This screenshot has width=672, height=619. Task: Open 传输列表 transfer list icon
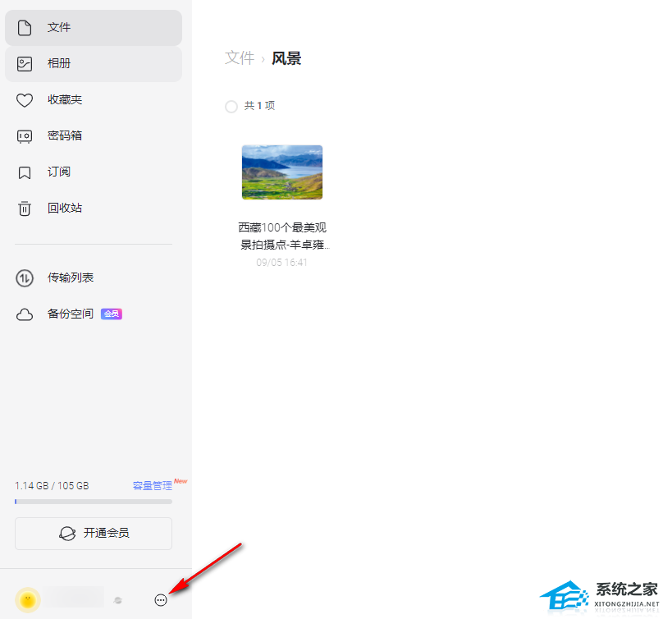25,277
